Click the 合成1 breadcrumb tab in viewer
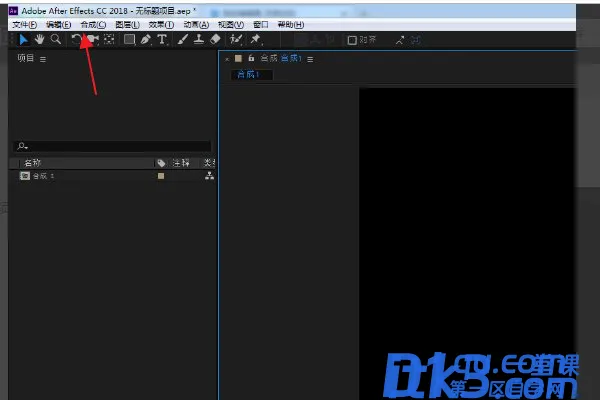 tap(251, 74)
